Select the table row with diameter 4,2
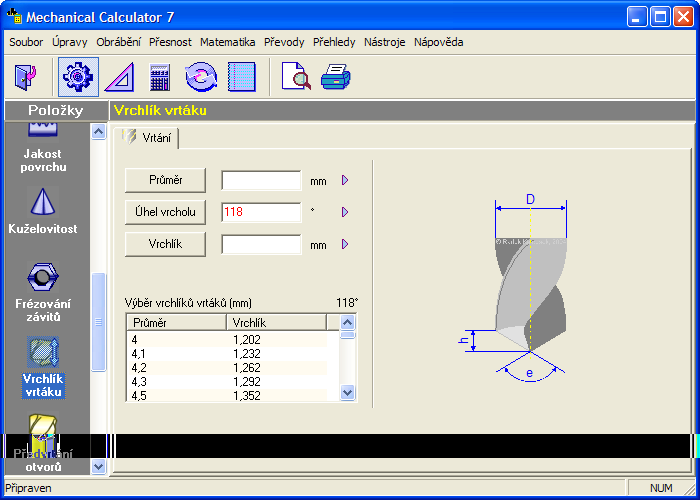The width and height of the screenshot is (700, 500). pyautogui.click(x=227, y=368)
